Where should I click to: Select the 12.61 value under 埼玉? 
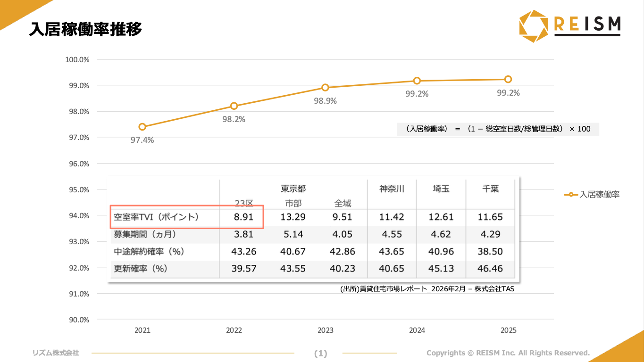[441, 217]
